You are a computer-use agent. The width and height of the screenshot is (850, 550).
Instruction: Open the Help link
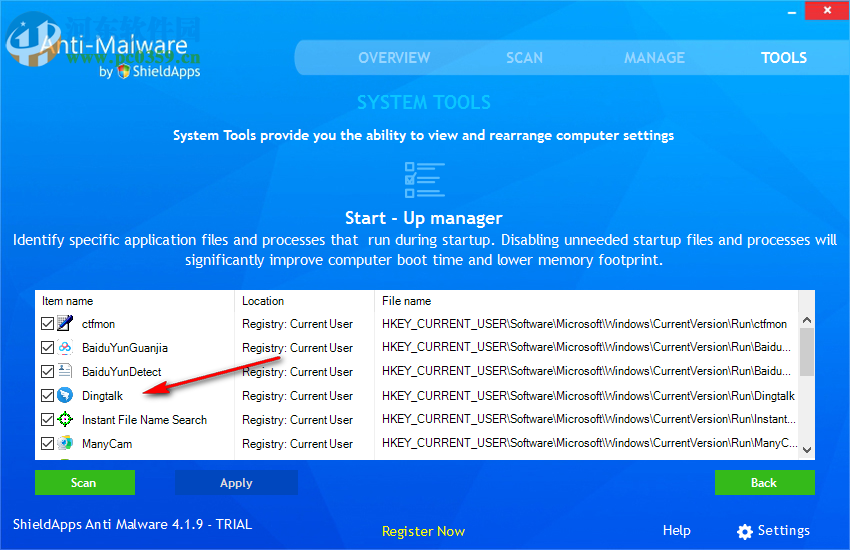(x=677, y=530)
